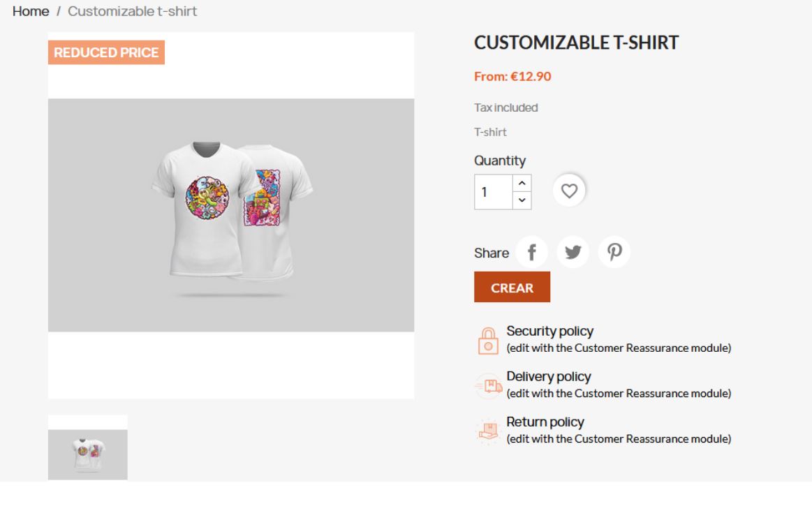Screen dimensions: 812x511
Task: Open the main t-shirt product image
Action: 231,215
